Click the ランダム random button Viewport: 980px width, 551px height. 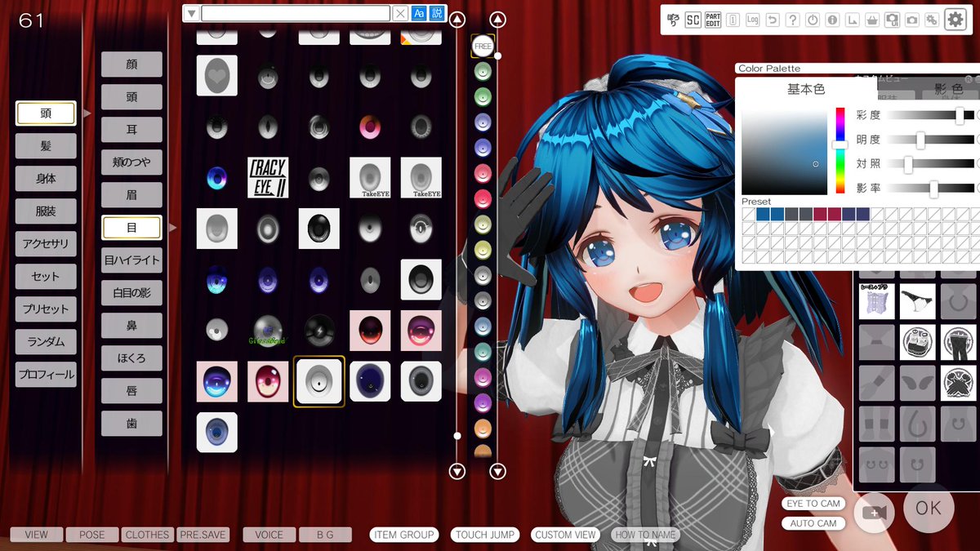point(45,341)
